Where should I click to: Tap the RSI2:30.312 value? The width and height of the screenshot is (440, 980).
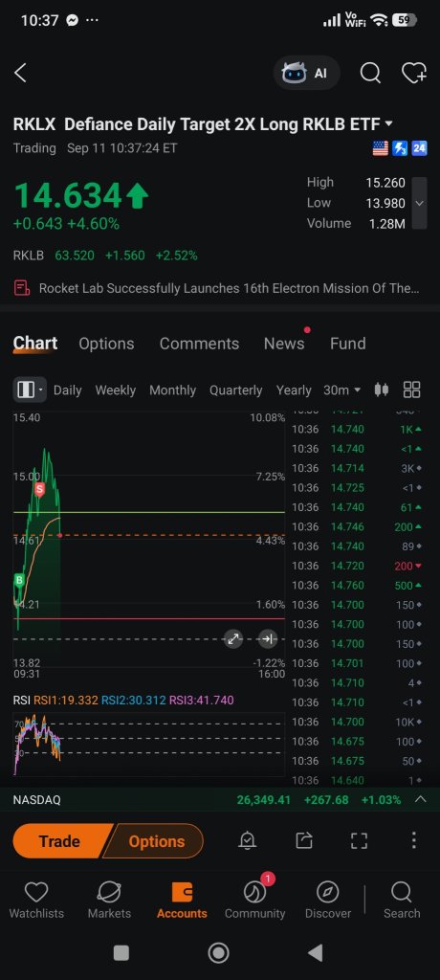(x=133, y=700)
